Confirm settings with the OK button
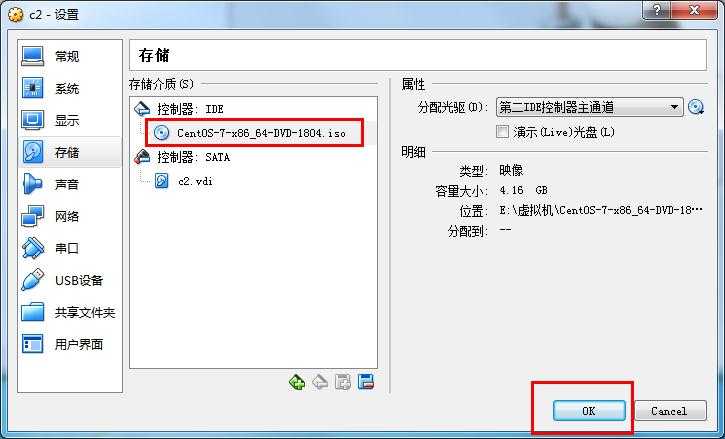 click(x=589, y=411)
